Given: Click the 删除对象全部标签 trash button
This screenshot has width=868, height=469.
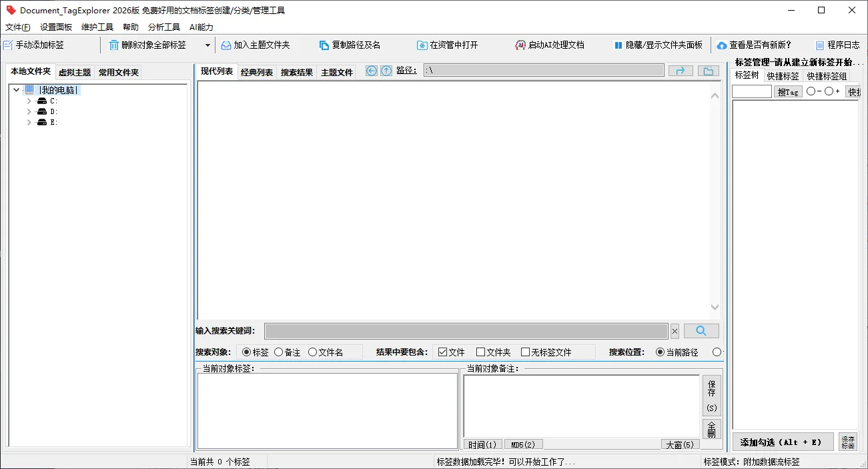Looking at the screenshot, I should (x=148, y=45).
